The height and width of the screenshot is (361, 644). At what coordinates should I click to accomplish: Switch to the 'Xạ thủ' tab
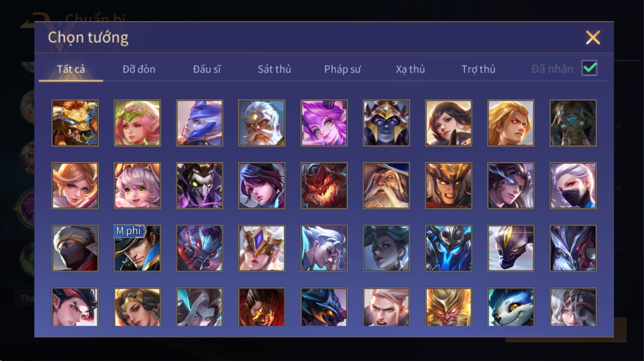[x=410, y=69]
